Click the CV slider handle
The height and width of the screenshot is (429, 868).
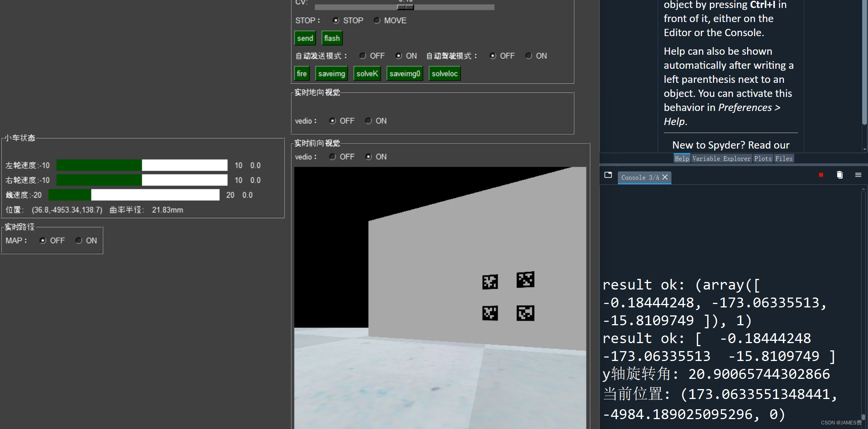[x=405, y=7]
